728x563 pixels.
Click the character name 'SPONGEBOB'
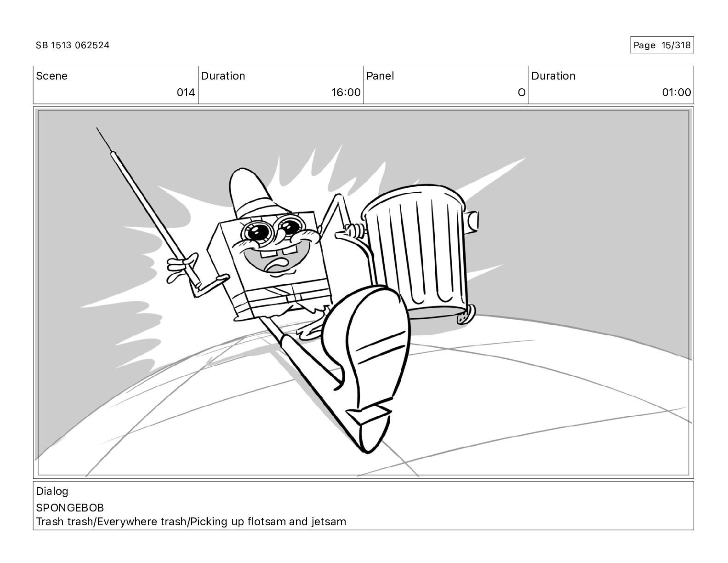pos(70,508)
